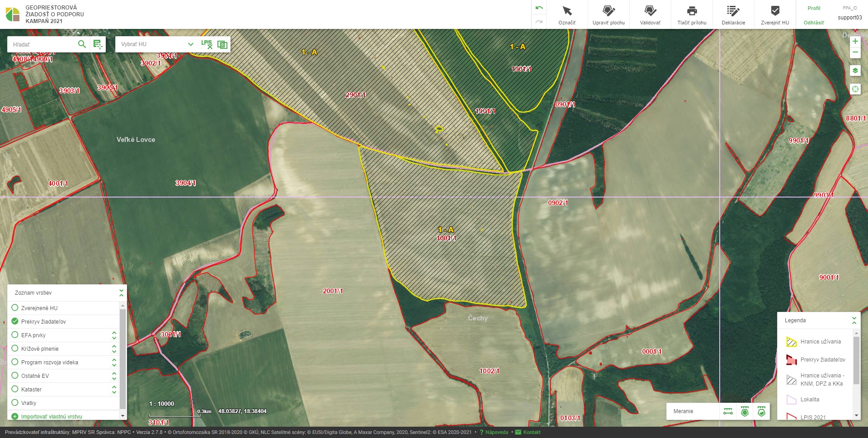Zoom out with the minus button
This screenshot has height=438, width=868.
coord(855,52)
